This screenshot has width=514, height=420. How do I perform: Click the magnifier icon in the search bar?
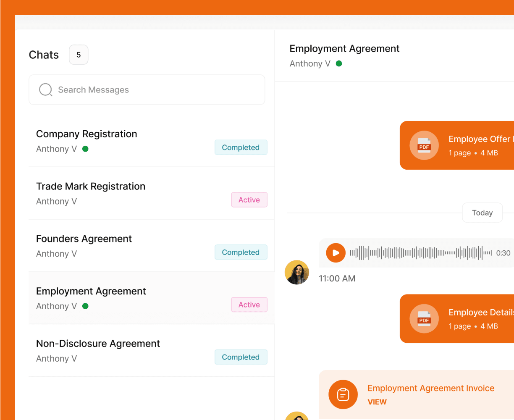(45, 89)
